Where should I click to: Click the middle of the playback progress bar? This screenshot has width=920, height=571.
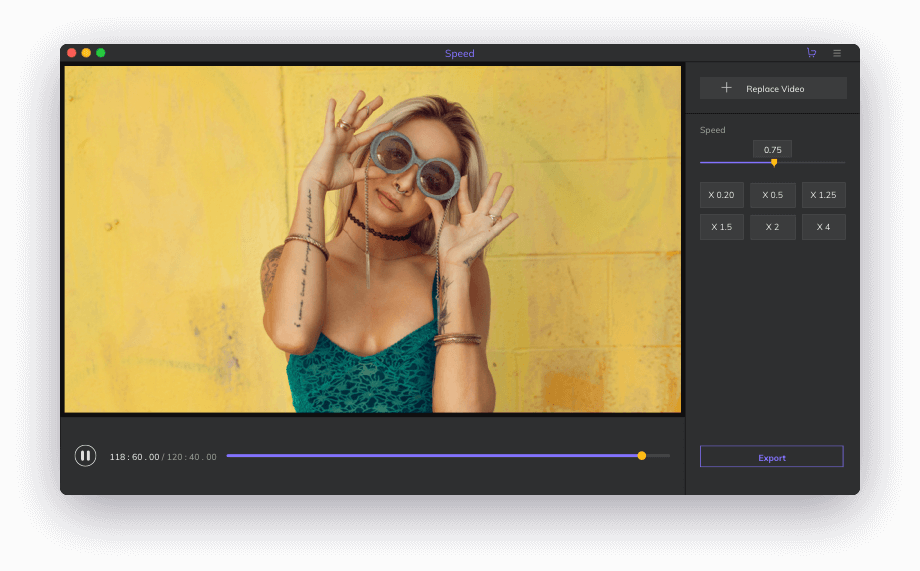click(448, 455)
